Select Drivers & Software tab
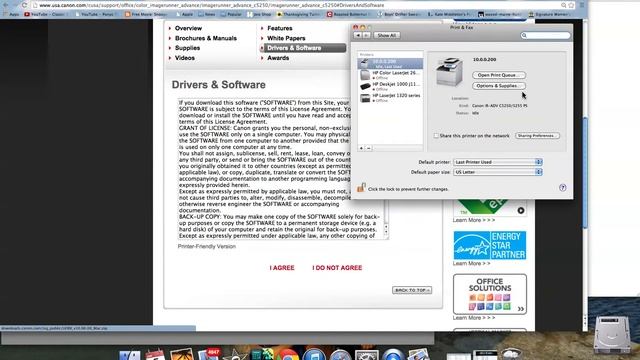 coord(303,48)
